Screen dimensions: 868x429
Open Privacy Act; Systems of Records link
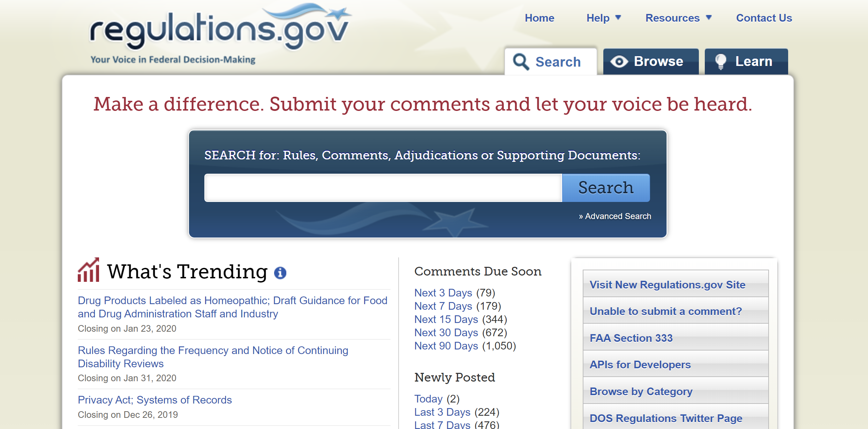[155, 400]
